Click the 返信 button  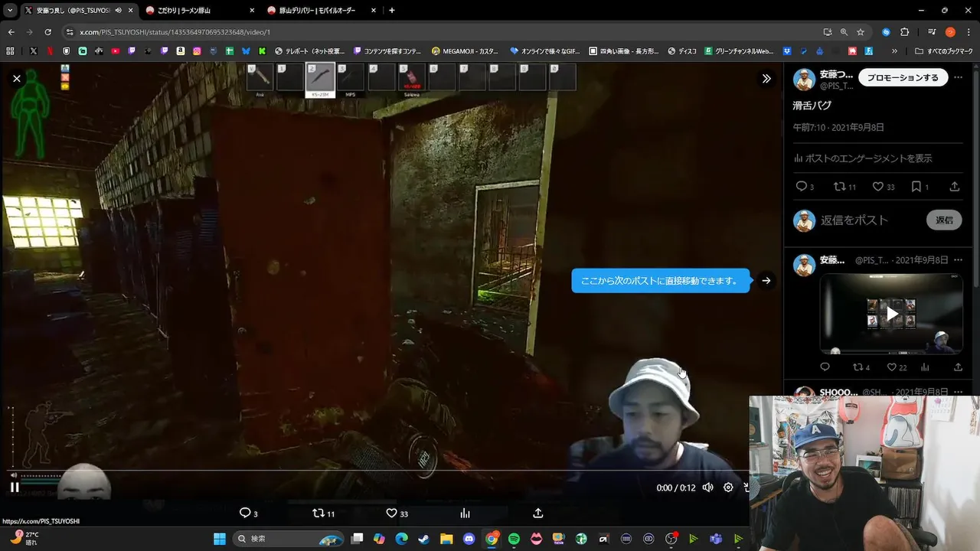coord(945,220)
